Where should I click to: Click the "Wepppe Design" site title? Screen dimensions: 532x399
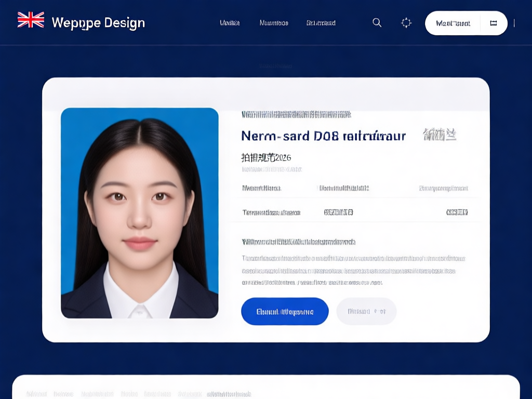[x=98, y=23]
